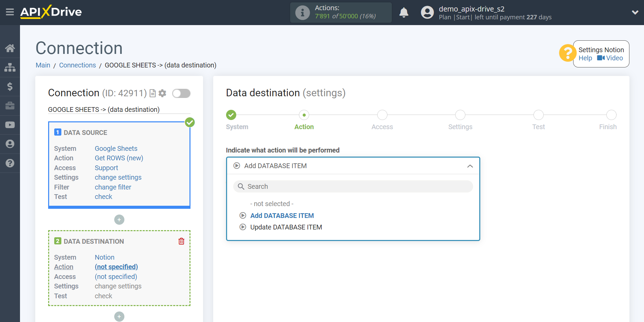Select Update DATABASE ITEM option

(286, 227)
